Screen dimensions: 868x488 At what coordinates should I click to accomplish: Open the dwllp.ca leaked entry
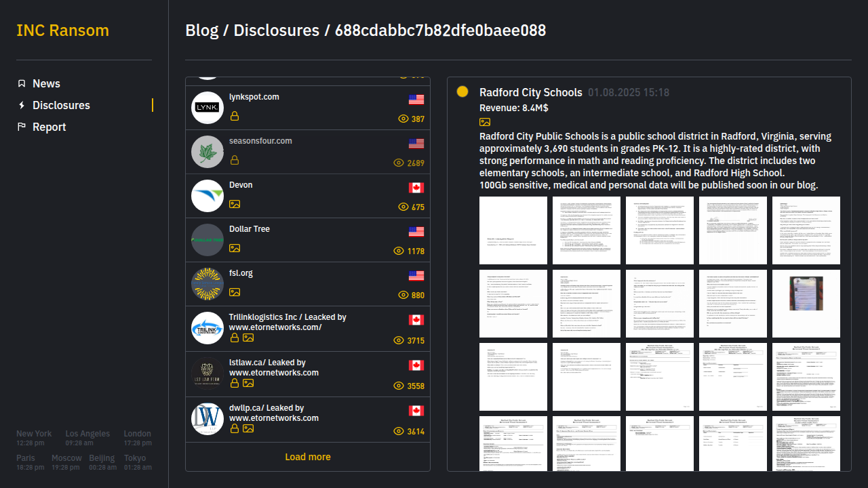click(308, 420)
